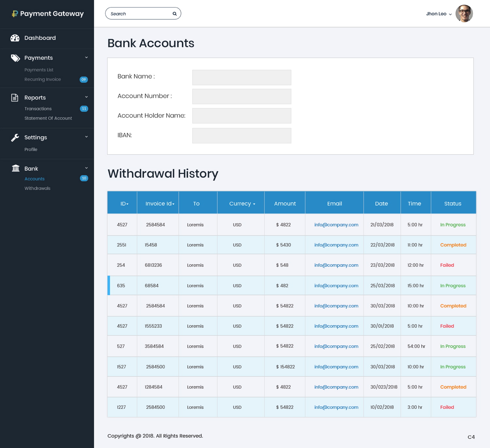Viewport: 490px width, 448px height.
Task: Click the Dashboard gauge icon
Action: [15, 38]
